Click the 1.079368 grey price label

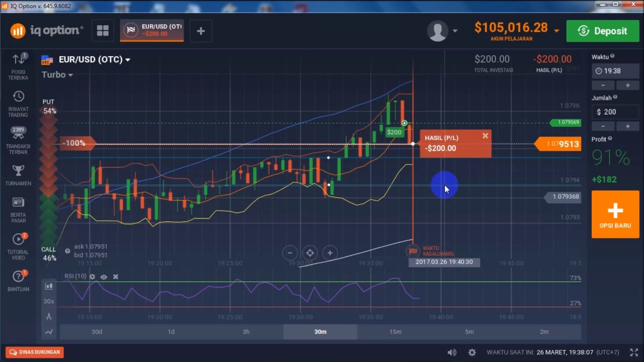(x=562, y=197)
